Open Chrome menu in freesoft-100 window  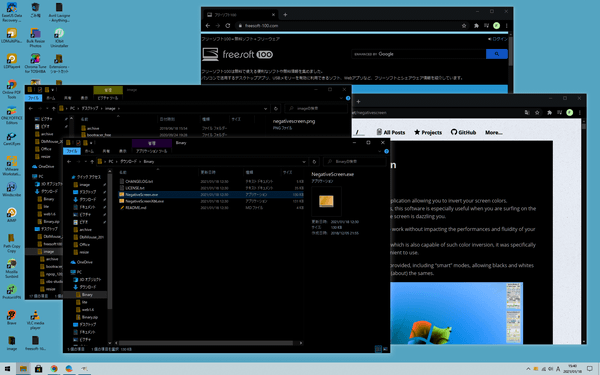[507, 26]
